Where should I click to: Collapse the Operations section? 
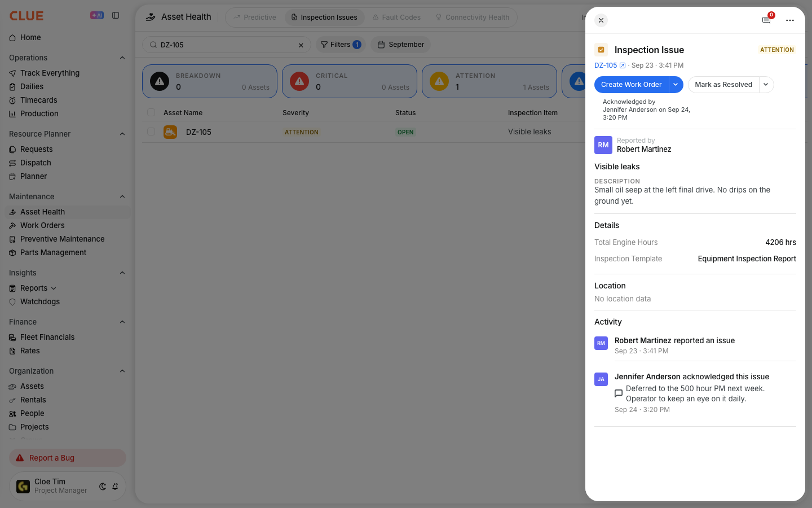pos(122,58)
